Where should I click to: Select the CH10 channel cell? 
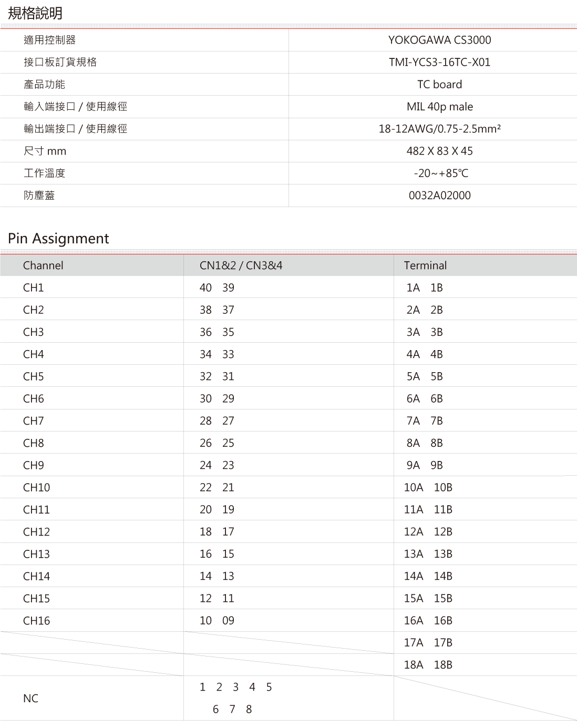pos(36,487)
